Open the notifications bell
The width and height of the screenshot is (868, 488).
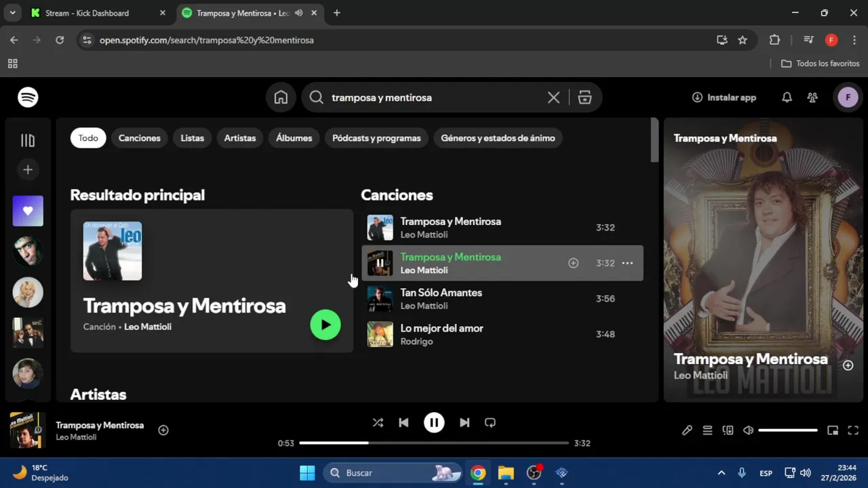(x=787, y=98)
